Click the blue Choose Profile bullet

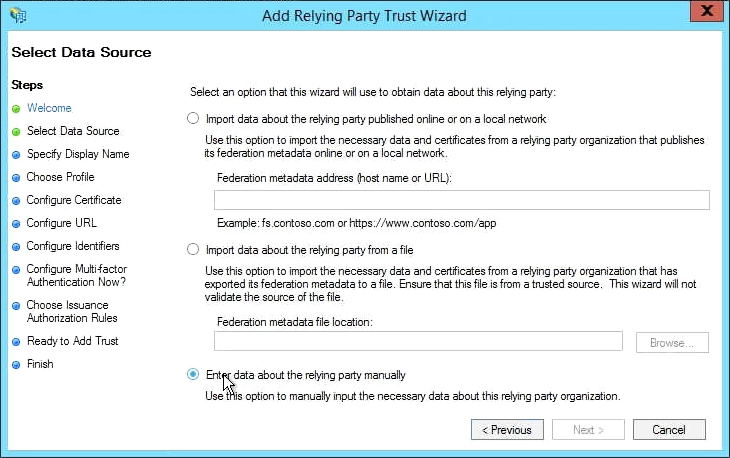tap(16, 178)
